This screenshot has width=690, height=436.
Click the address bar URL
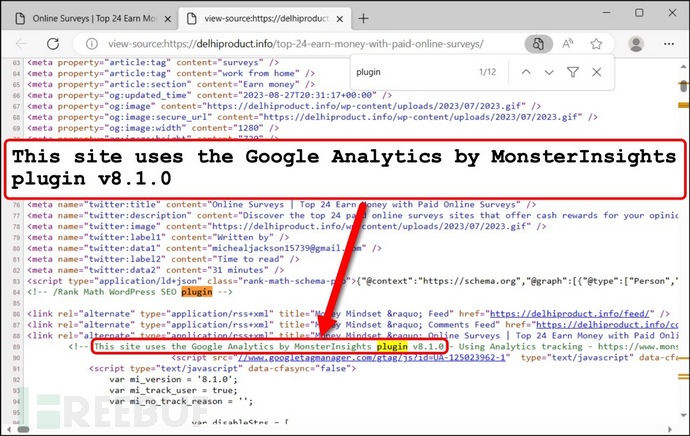click(x=296, y=44)
